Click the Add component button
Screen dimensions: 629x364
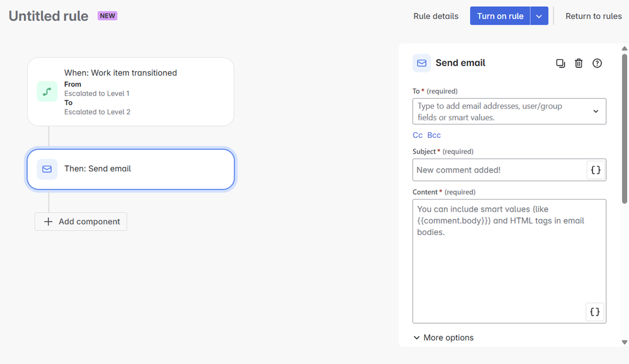81,222
